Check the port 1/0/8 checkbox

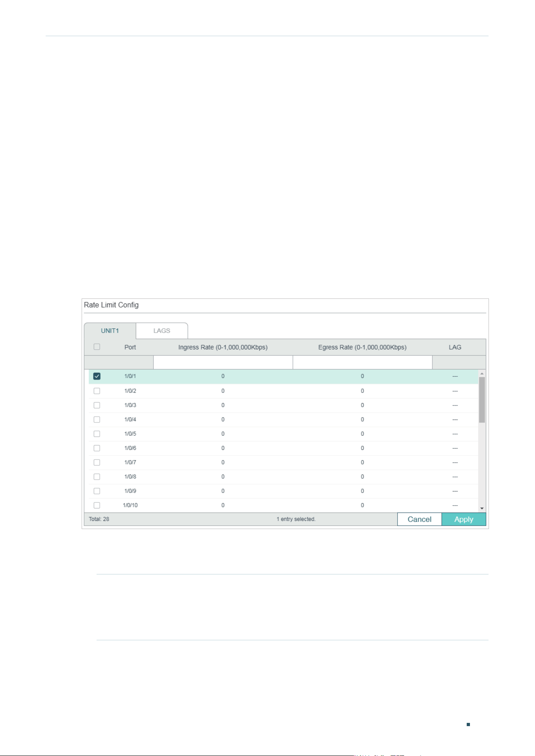97,477
